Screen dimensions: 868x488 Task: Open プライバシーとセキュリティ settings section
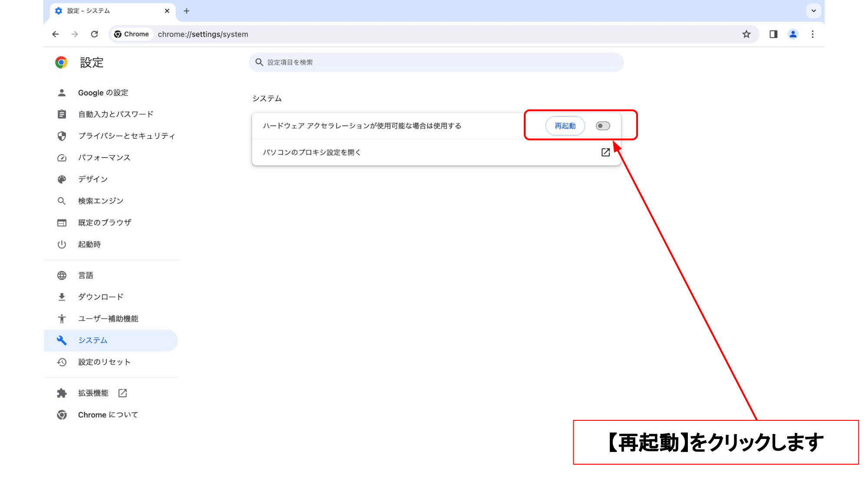[x=126, y=136]
